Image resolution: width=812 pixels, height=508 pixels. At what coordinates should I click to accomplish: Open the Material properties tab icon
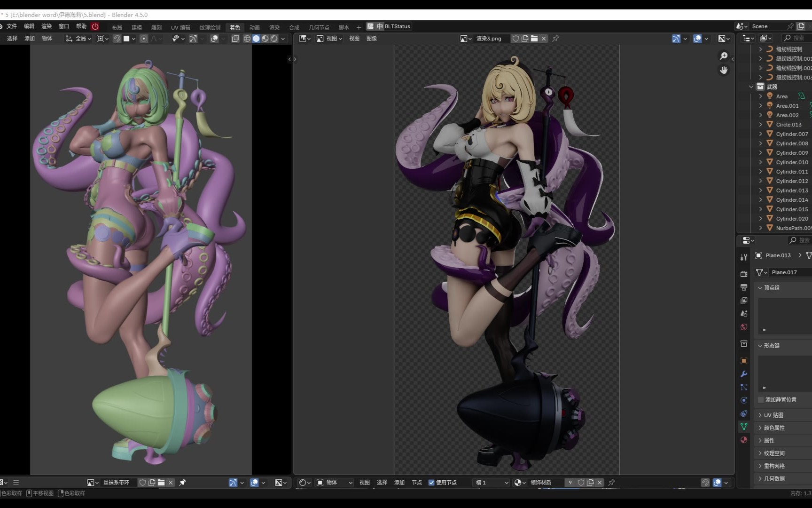pos(744,440)
